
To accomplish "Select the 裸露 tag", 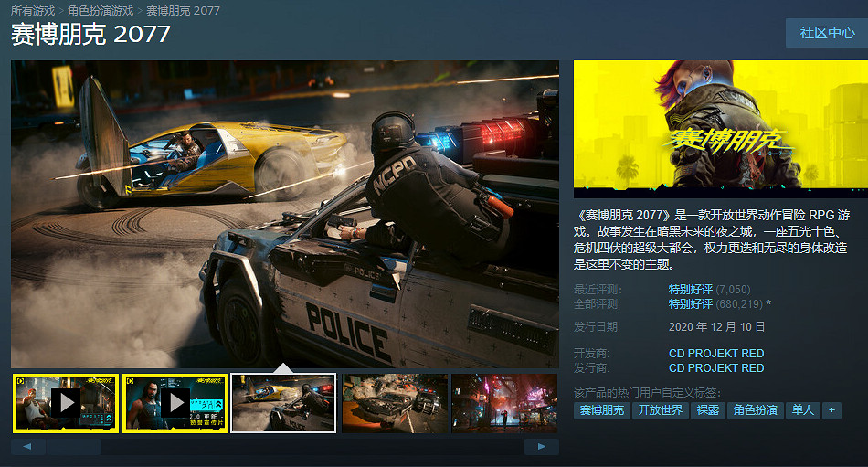I will click(x=708, y=410).
